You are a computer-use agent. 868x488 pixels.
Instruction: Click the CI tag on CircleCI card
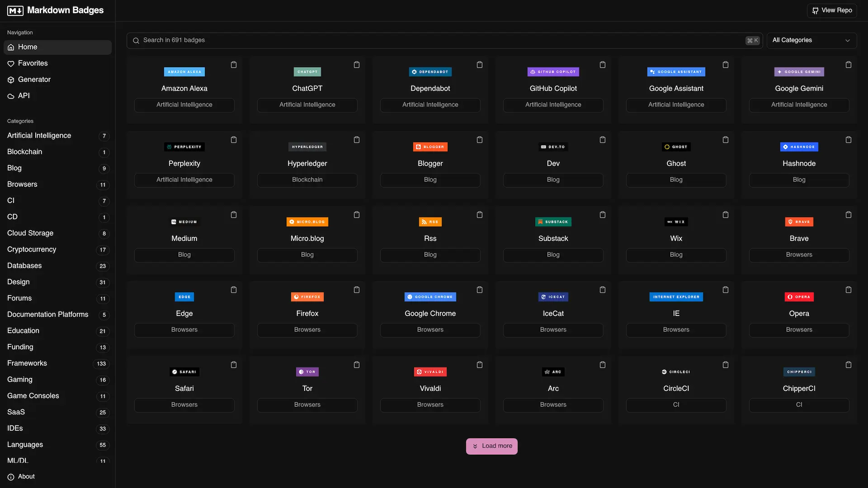(676, 405)
